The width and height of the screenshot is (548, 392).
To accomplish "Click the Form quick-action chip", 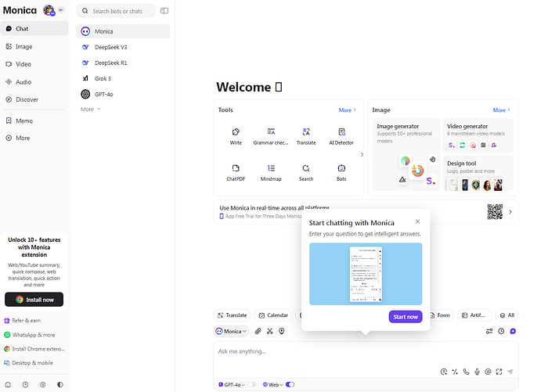I will 442,315.
